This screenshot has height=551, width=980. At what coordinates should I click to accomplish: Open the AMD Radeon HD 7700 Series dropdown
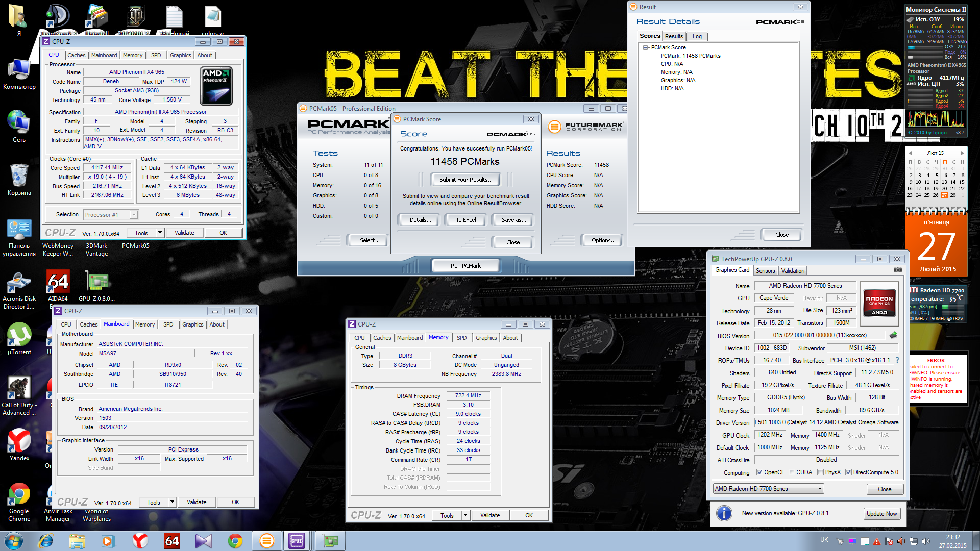[x=768, y=489]
